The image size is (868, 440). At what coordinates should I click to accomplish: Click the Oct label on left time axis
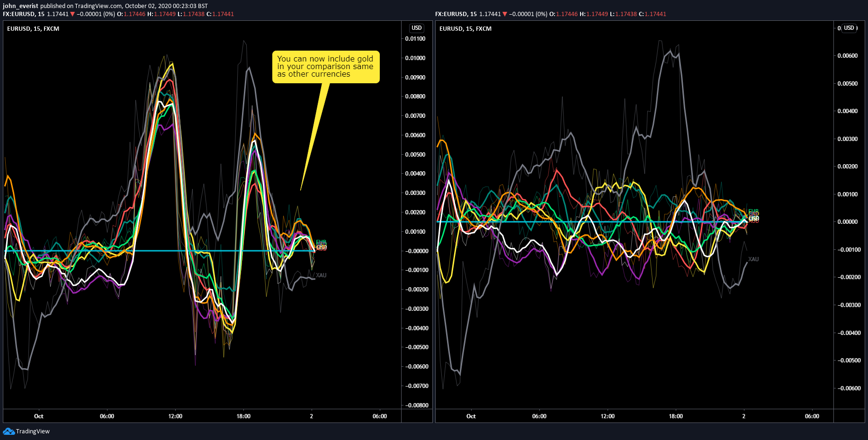pyautogui.click(x=39, y=416)
